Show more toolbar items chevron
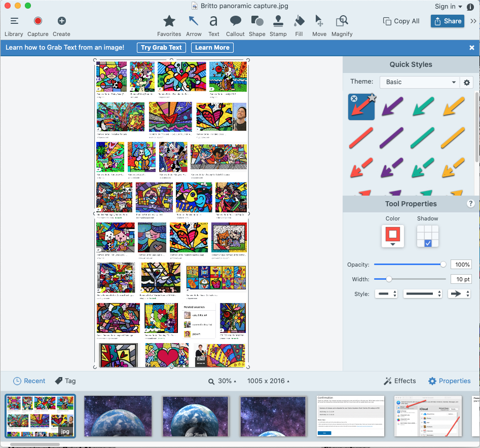The image size is (480, 448). [473, 21]
